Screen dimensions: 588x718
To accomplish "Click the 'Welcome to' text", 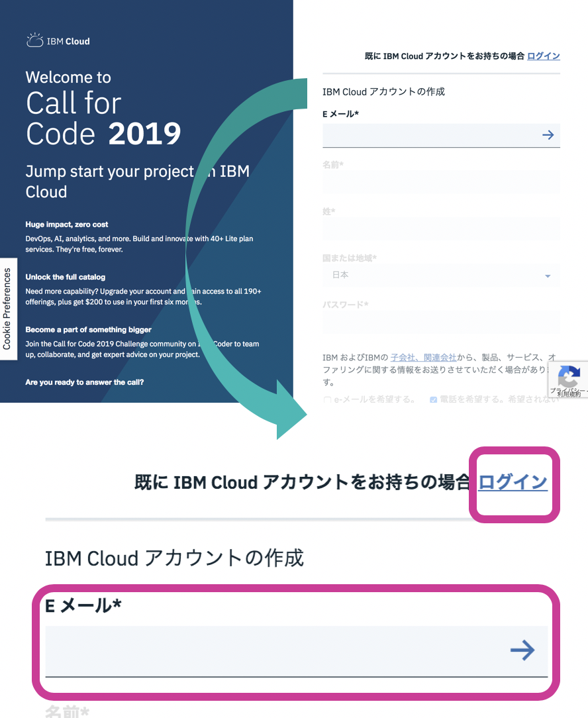I will [68, 77].
